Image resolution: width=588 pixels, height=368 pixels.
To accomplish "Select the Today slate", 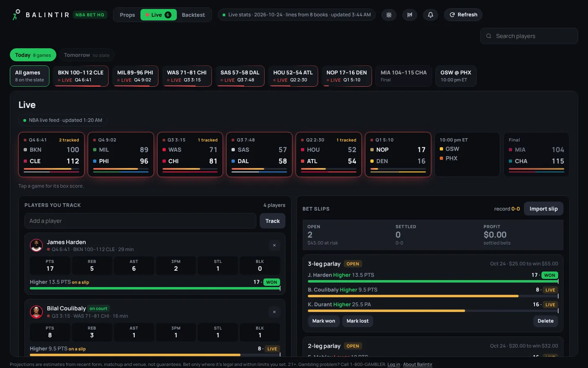I will [x=33, y=55].
